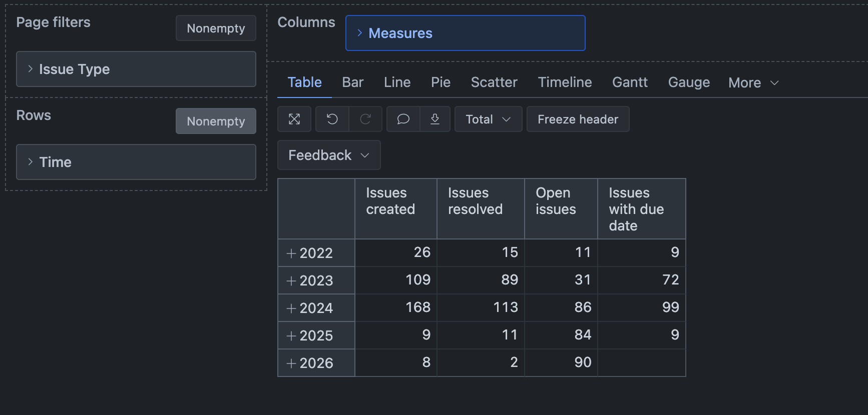Click the undo arrow icon
Image resolution: width=868 pixels, height=415 pixels.
332,119
